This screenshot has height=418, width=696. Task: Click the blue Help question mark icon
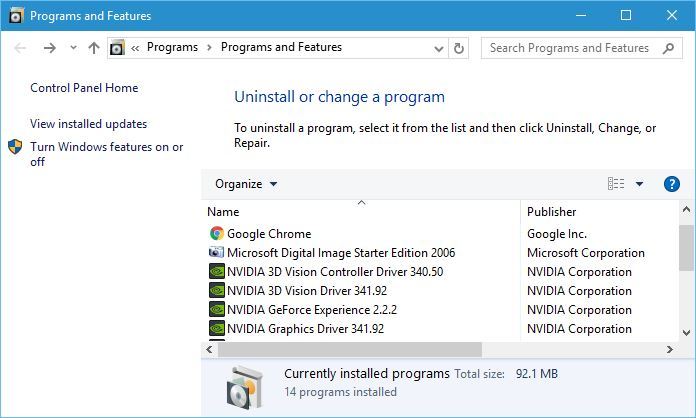click(x=672, y=184)
